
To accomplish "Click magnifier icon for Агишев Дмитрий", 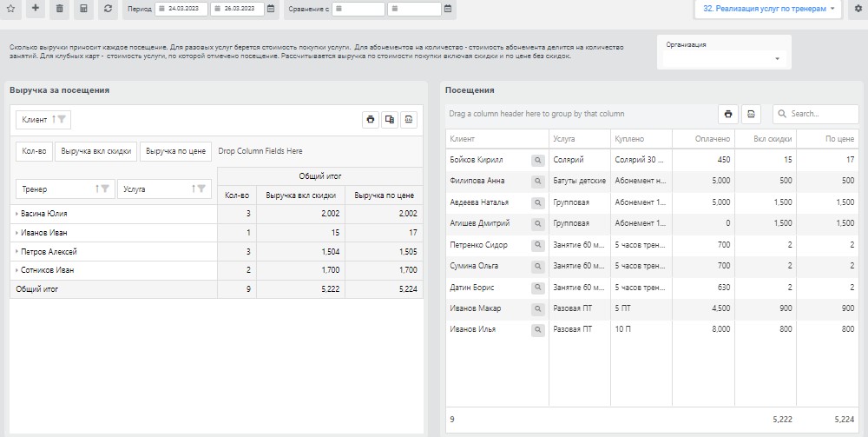I will click(x=537, y=224).
